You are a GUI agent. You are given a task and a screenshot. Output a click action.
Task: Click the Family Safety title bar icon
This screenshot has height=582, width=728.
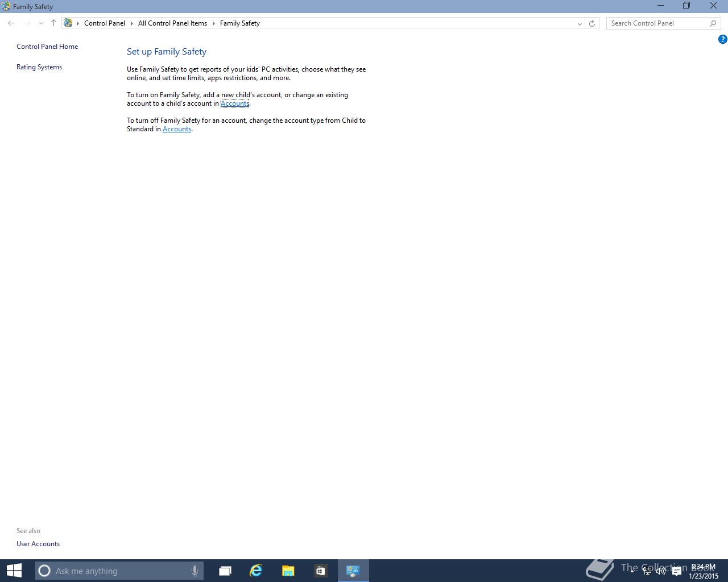tap(6, 6)
